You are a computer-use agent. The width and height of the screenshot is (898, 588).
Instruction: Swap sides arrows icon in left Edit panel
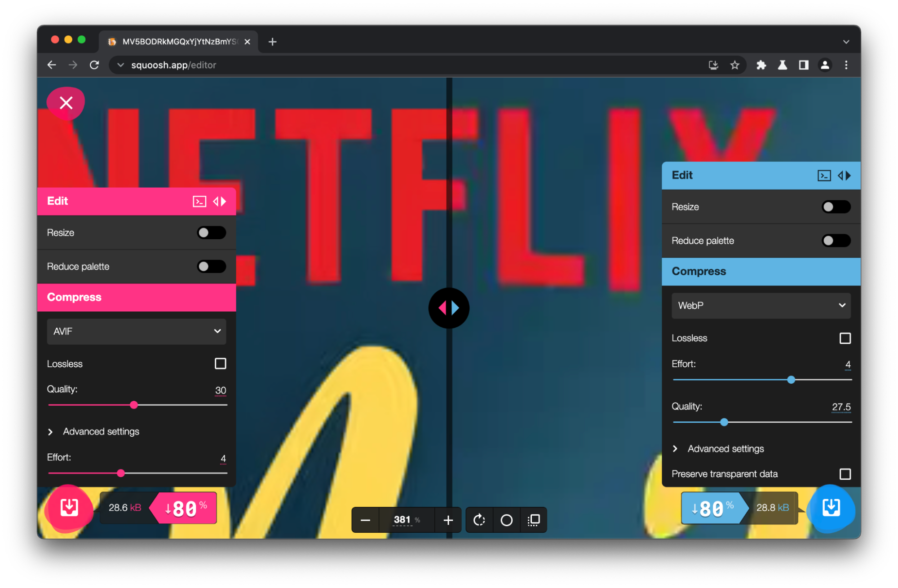tap(220, 202)
